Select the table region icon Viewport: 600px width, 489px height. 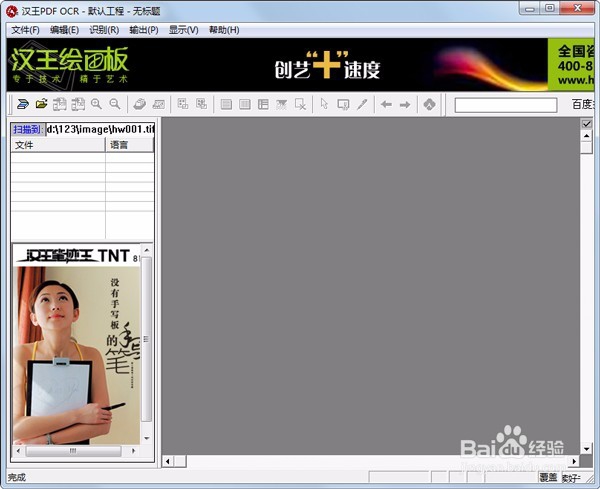pos(263,104)
